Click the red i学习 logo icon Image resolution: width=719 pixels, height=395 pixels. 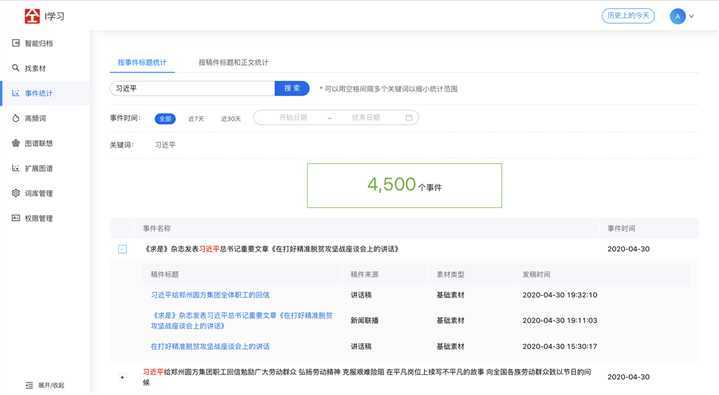point(32,16)
